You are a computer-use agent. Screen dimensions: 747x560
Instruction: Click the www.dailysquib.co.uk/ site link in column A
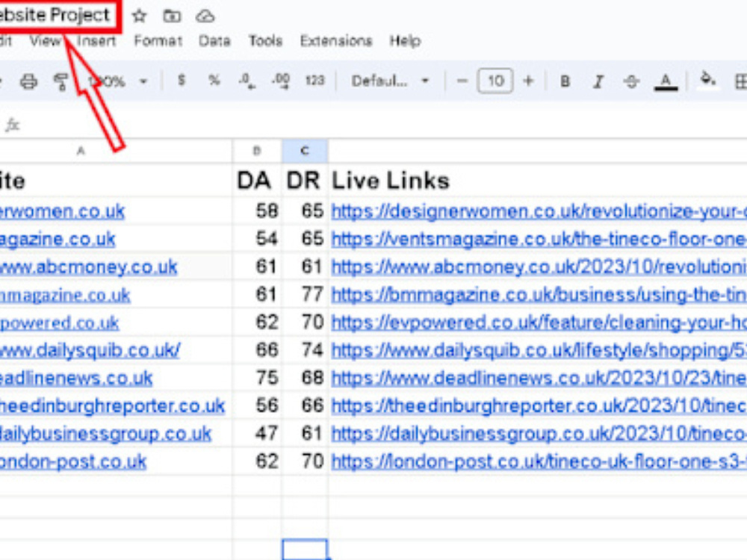[90, 350]
